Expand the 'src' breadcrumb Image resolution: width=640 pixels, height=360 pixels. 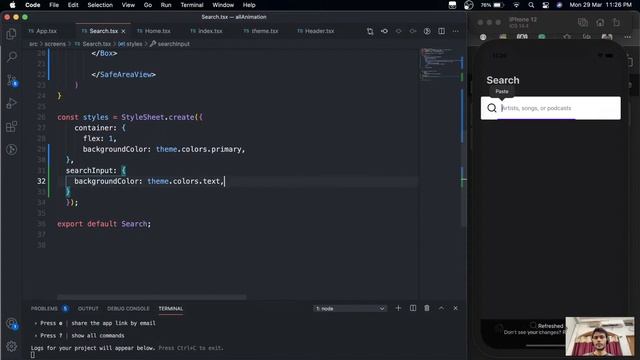click(33, 44)
